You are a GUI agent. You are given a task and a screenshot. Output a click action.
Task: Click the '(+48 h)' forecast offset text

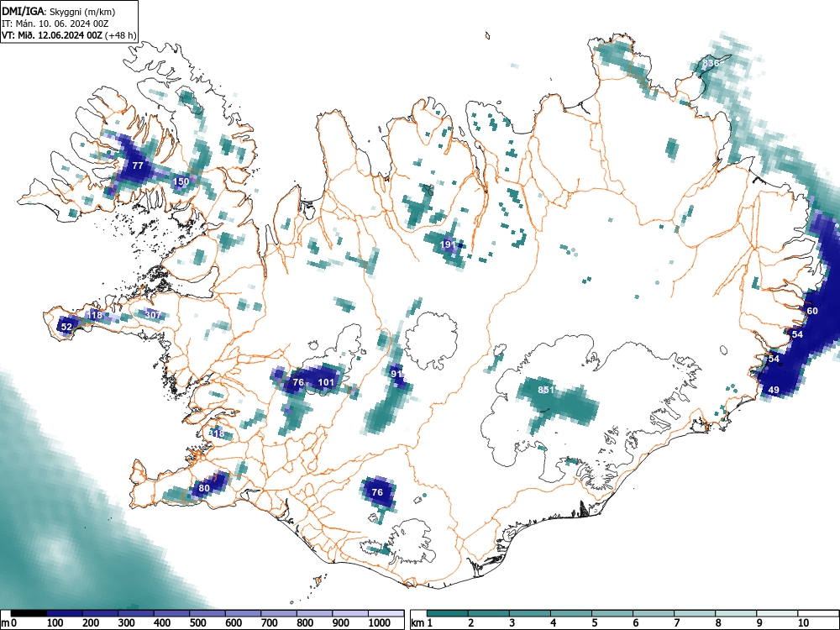pyautogui.click(x=122, y=35)
